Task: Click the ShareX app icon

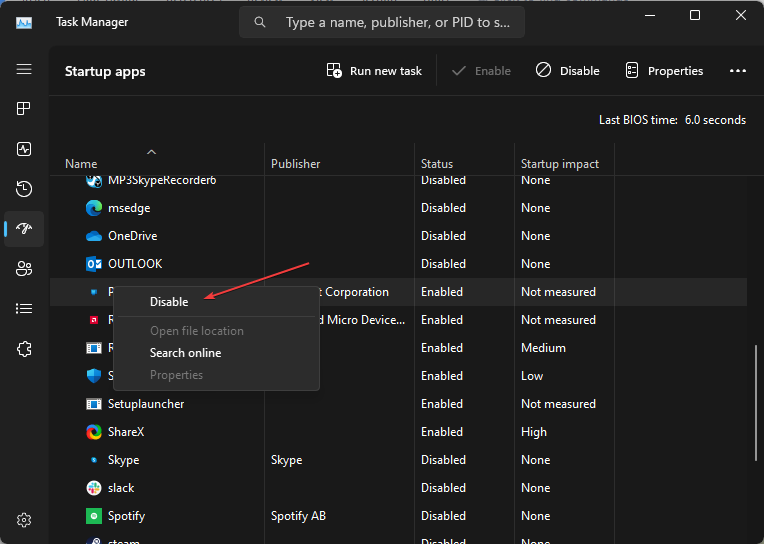Action: (x=94, y=432)
